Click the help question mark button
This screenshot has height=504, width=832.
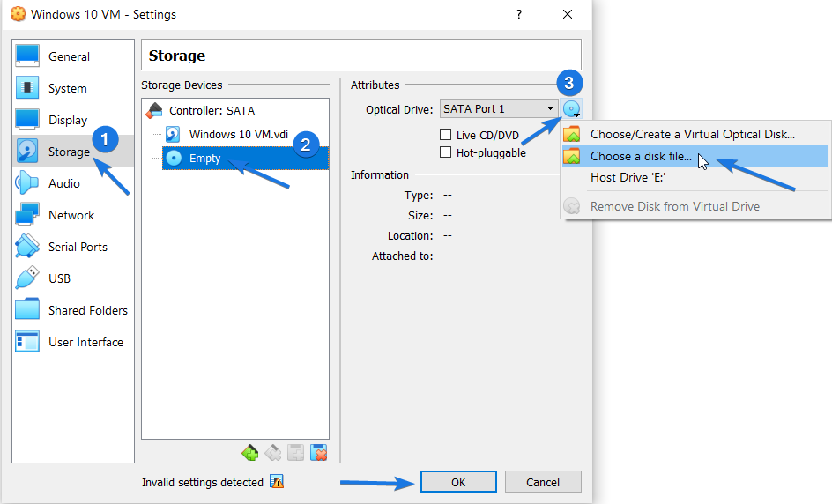[519, 14]
